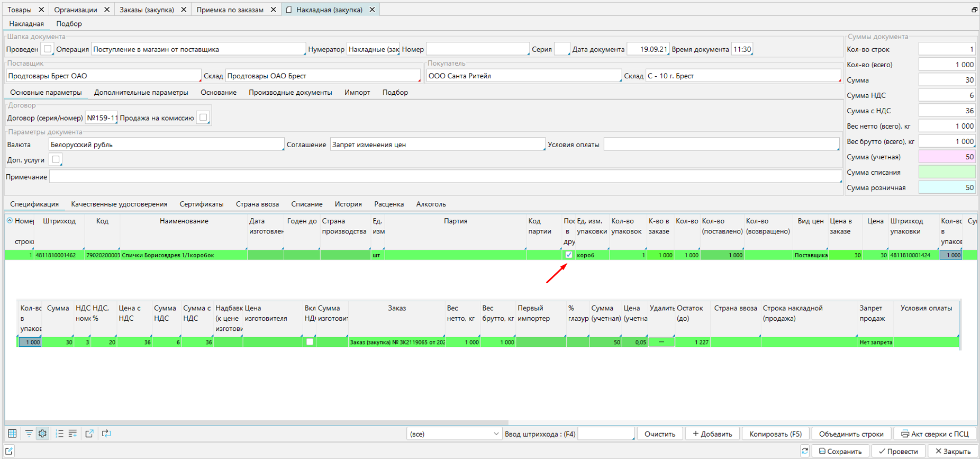Click the refresh icon beside Сохранить
Viewport: 980px width, 459px height.
805,451
